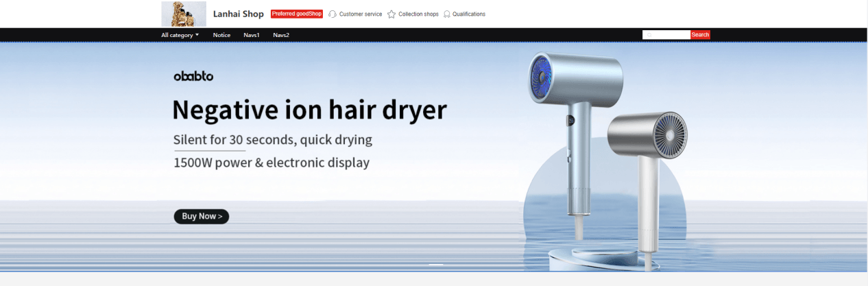Click the Buy Now banner button
This screenshot has height=286, width=868.
click(x=202, y=217)
